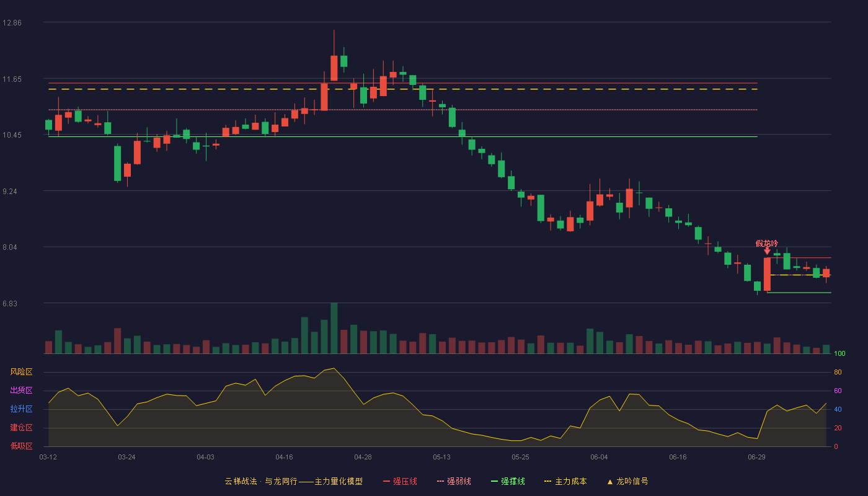Click the 拉升区 zone label
The height and width of the screenshot is (496, 868).
coord(21,409)
